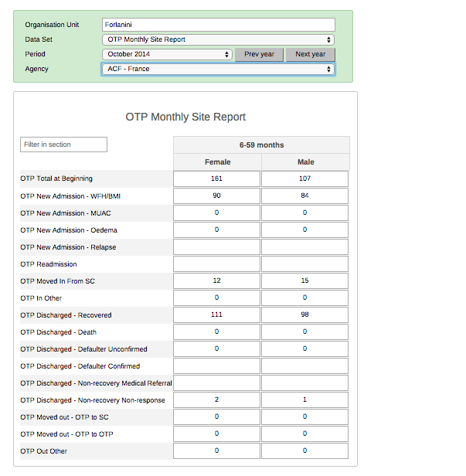The height and width of the screenshot is (476, 466).
Task: Focus the Filter in section box
Action: pos(63,144)
